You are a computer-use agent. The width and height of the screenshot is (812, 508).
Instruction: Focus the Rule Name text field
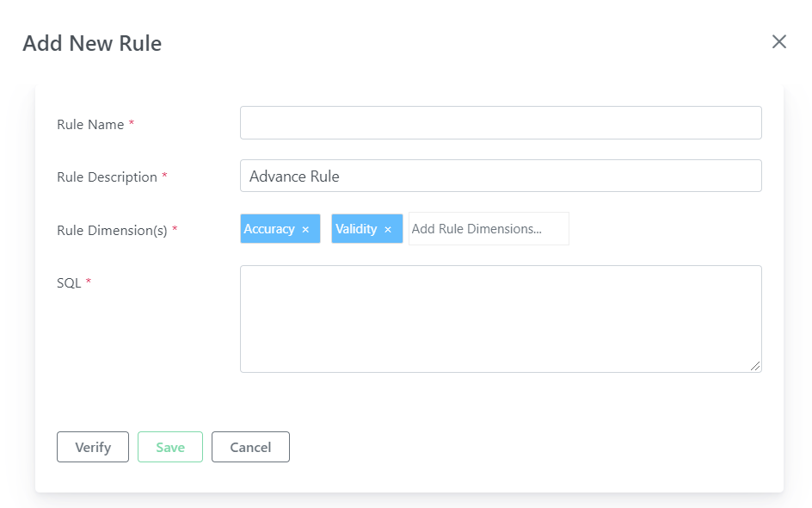(501, 123)
